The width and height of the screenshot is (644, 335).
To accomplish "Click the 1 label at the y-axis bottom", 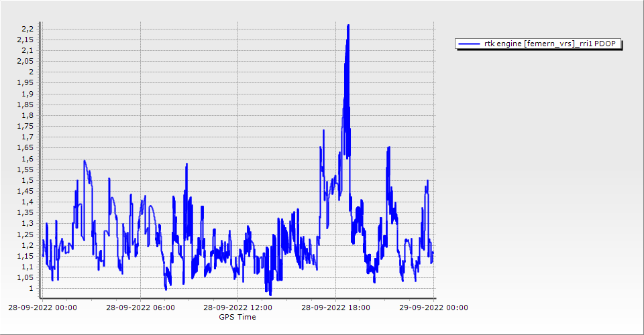I will coord(31,289).
